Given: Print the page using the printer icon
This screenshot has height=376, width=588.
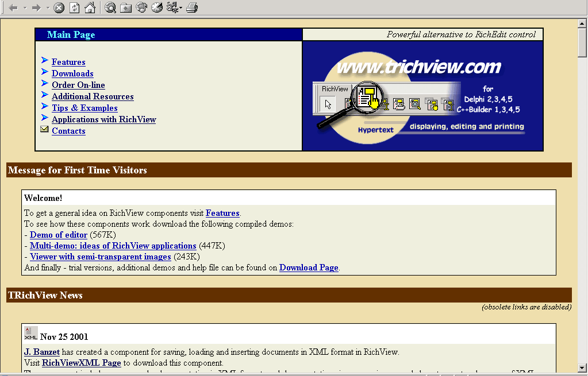Looking at the screenshot, I should (x=193, y=8).
